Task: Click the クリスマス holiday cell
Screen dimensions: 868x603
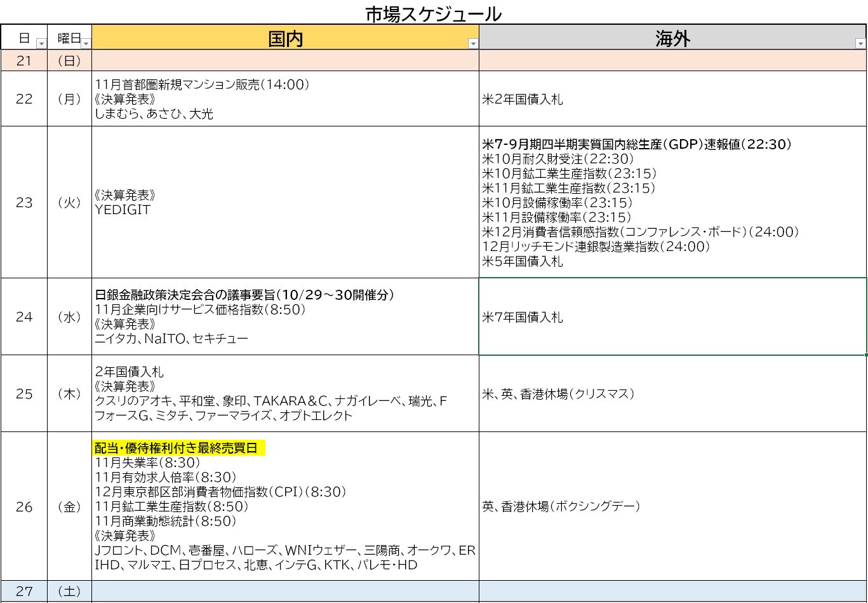Action: coord(672,394)
